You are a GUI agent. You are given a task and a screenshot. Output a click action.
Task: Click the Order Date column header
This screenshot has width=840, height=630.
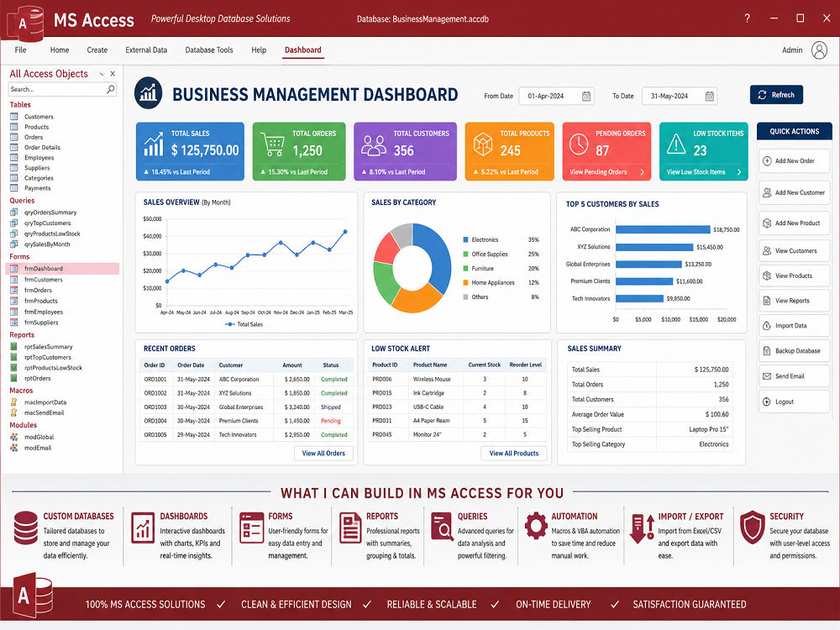pos(191,365)
